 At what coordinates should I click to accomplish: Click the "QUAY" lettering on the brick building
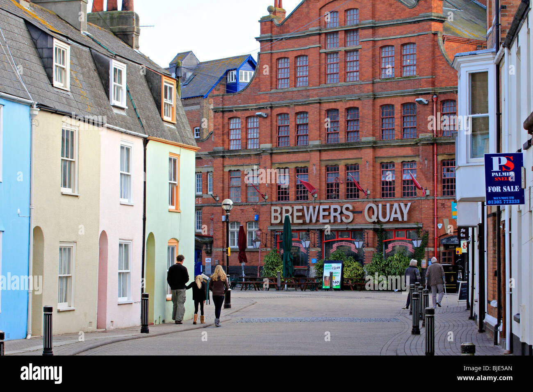[x=387, y=212]
